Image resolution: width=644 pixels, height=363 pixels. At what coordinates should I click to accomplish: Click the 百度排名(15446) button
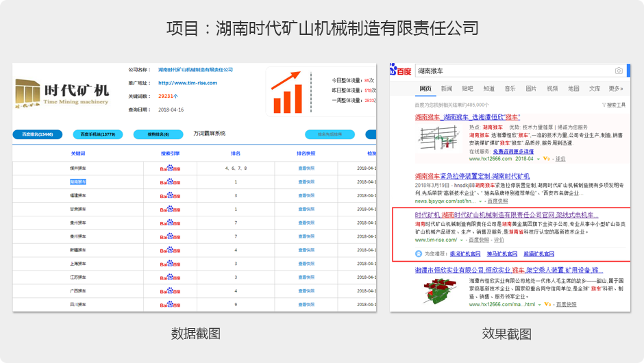point(38,134)
